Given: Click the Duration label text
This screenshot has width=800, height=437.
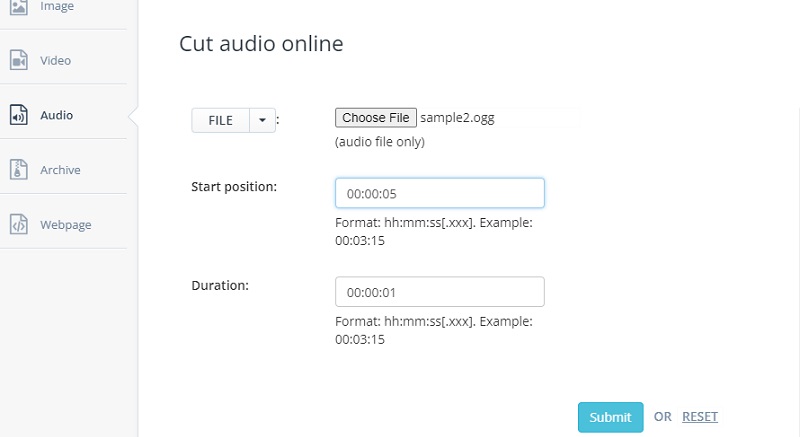Looking at the screenshot, I should coord(219,285).
